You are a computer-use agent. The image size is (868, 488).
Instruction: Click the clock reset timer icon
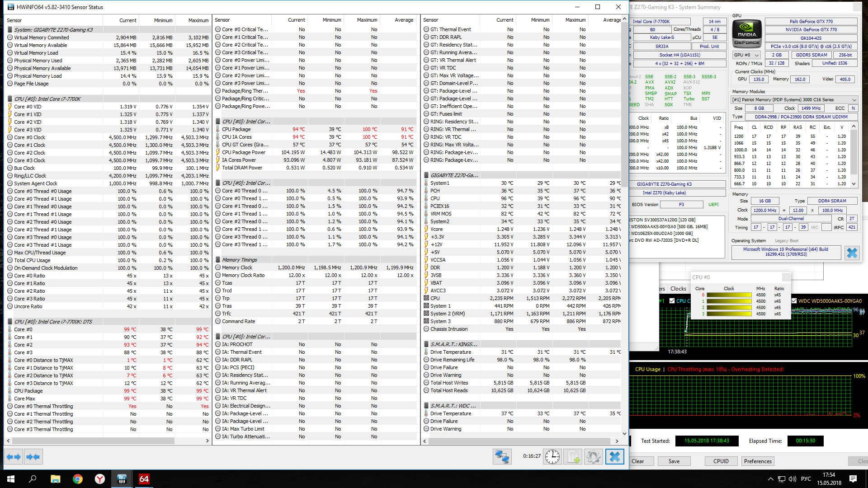552,457
